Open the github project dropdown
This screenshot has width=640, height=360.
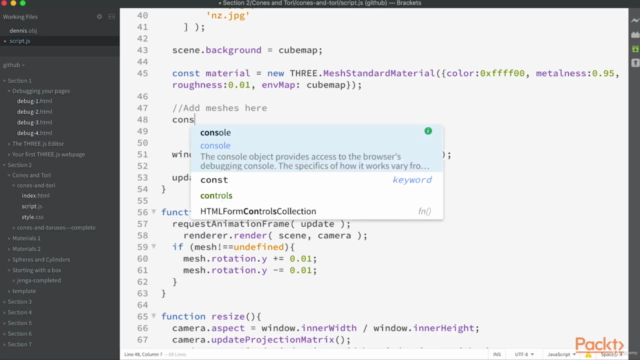click(x=13, y=65)
